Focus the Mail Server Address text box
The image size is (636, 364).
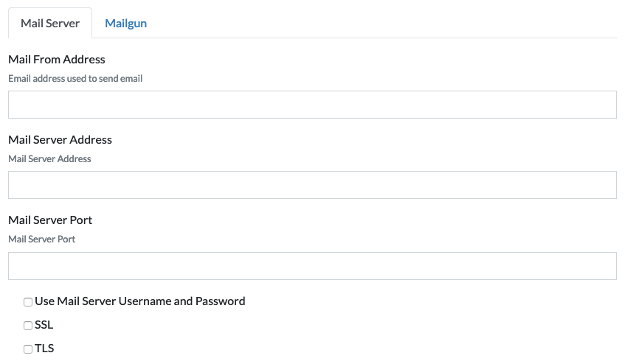[312, 185]
